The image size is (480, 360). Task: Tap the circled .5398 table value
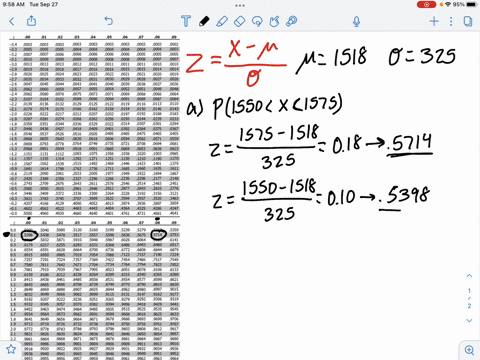(x=29, y=235)
